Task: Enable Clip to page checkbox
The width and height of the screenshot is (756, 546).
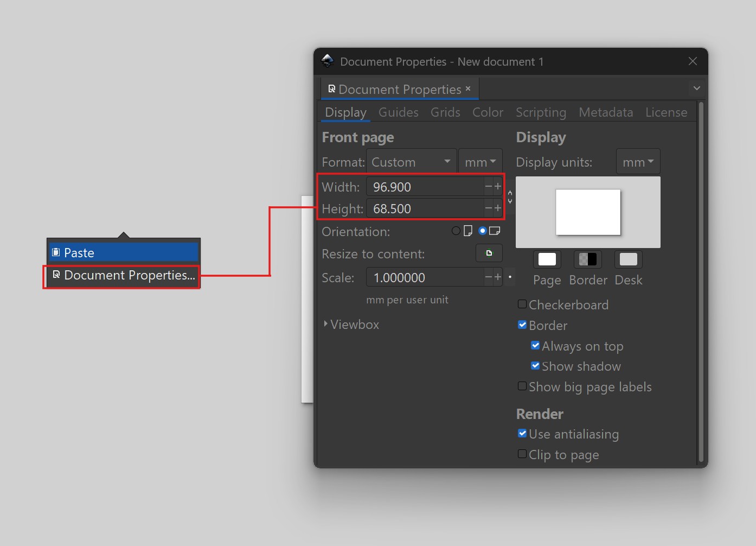Action: tap(522, 454)
